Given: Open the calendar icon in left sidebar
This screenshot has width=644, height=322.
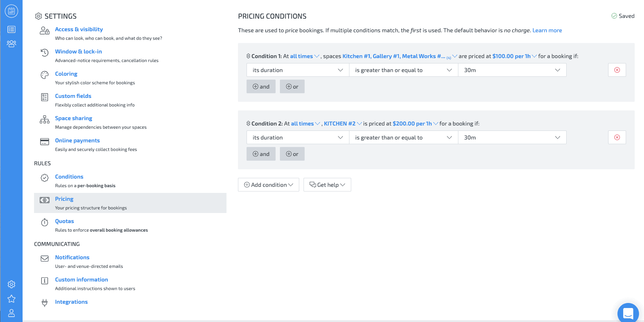Looking at the screenshot, I should (11, 11).
